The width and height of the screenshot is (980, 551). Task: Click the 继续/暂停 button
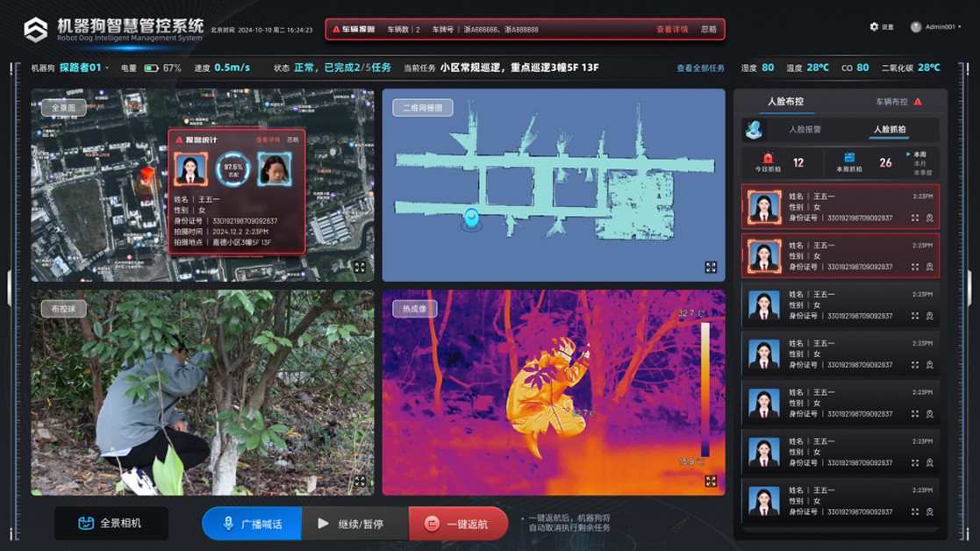tap(355, 524)
